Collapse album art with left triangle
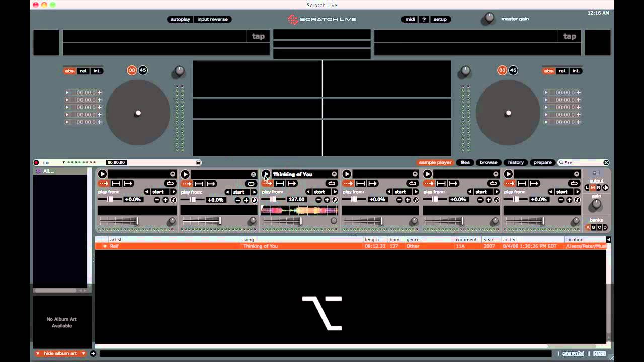Viewport: 644px width, 362px height. point(38,354)
